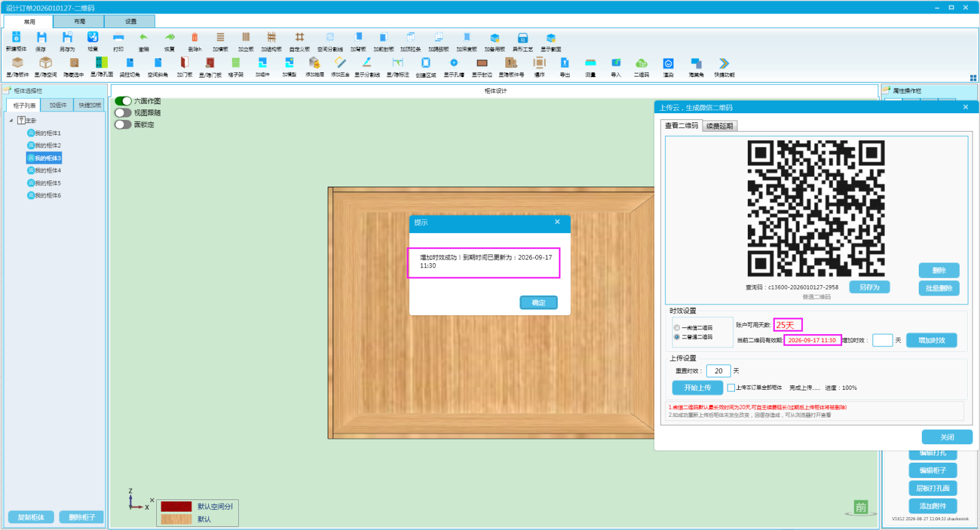Click the 测量 (measure) icon
This screenshot has width=980, height=530.
590,62
